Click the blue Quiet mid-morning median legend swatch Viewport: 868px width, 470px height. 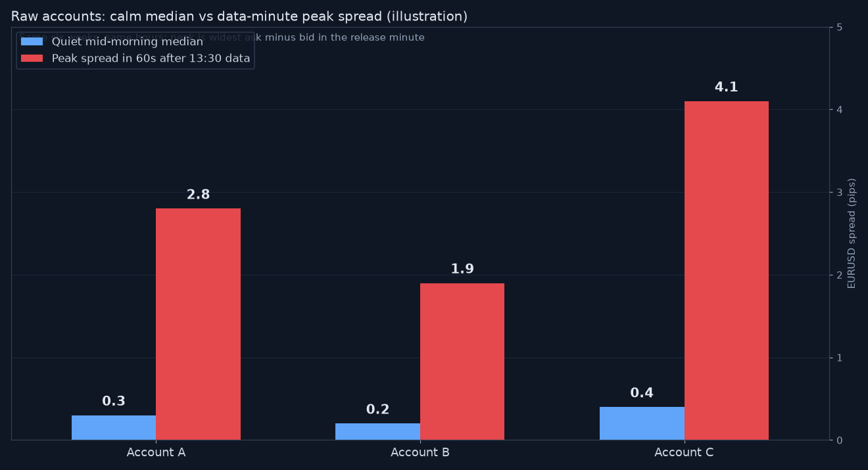[32, 41]
